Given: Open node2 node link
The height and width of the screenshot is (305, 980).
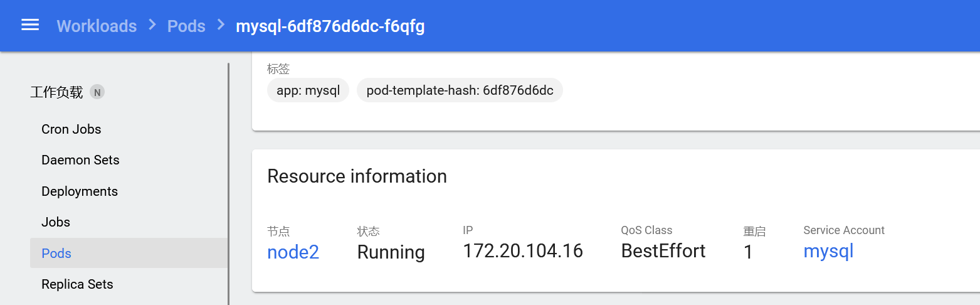Looking at the screenshot, I should (x=293, y=252).
